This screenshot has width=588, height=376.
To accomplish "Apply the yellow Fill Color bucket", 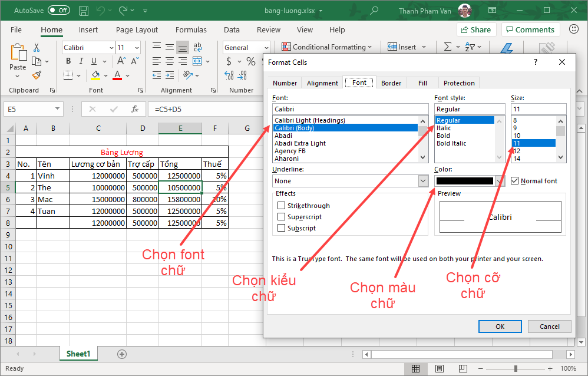I will [95, 75].
